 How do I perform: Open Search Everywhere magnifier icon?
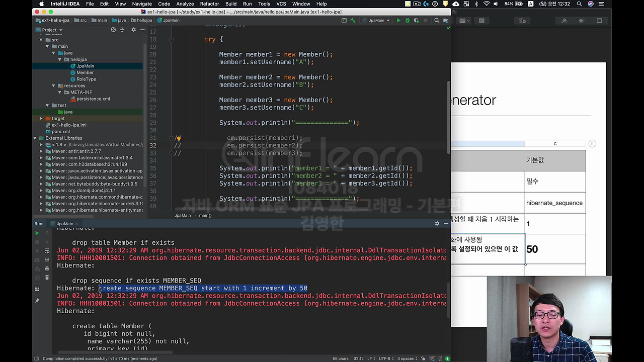click(x=437, y=21)
